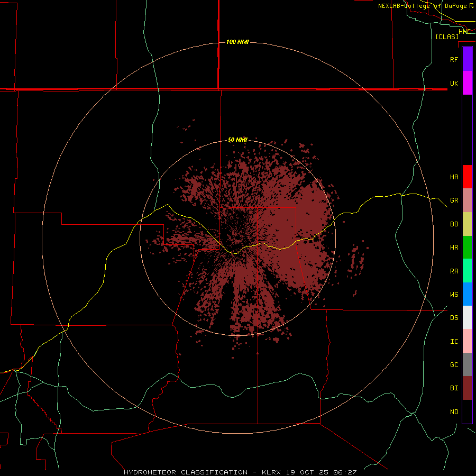Click the HHC product code label
Screen dimensions: 476x476
(464, 31)
